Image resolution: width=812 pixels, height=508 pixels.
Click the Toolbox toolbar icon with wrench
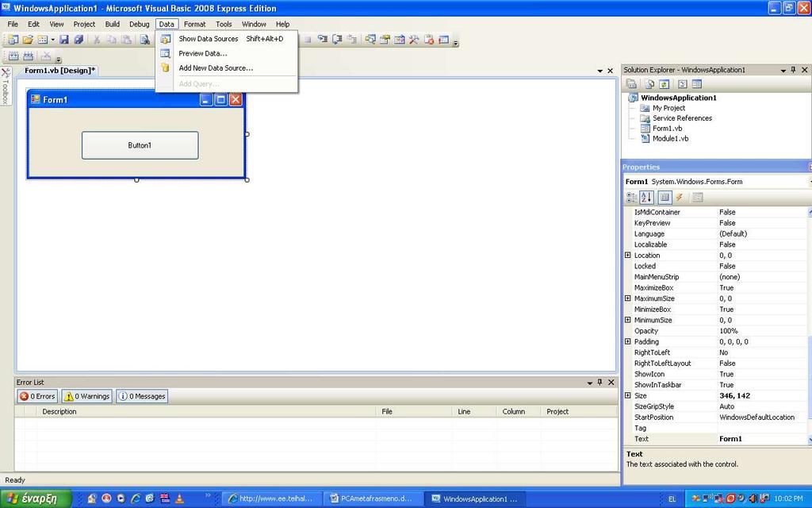(x=414, y=40)
